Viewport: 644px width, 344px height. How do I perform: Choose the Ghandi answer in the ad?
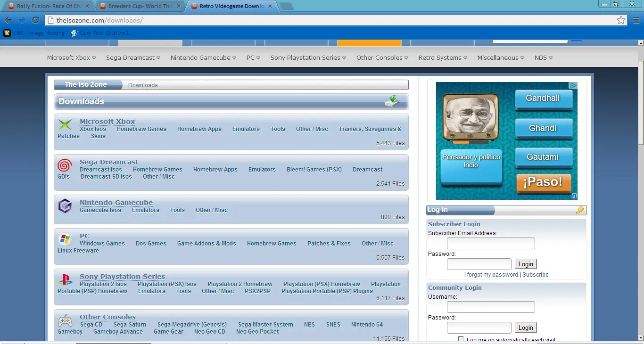[543, 129]
